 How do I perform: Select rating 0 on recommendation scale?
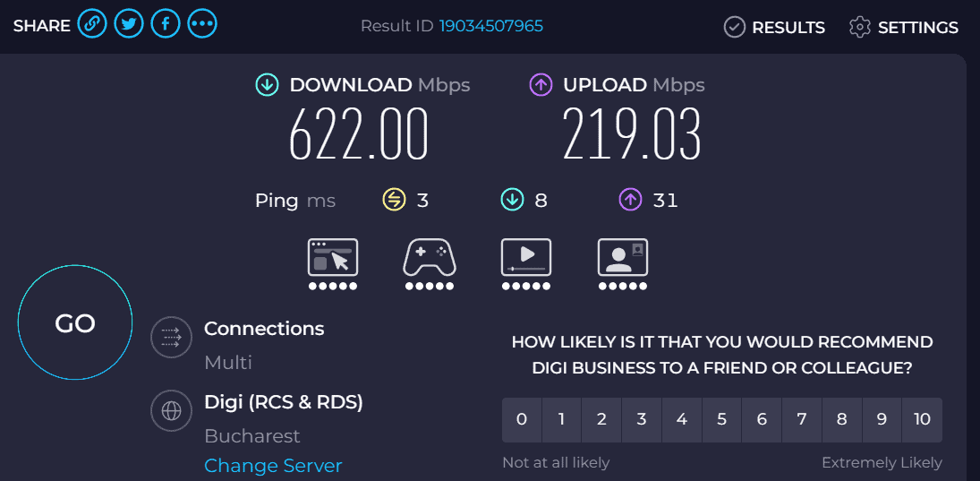point(522,419)
